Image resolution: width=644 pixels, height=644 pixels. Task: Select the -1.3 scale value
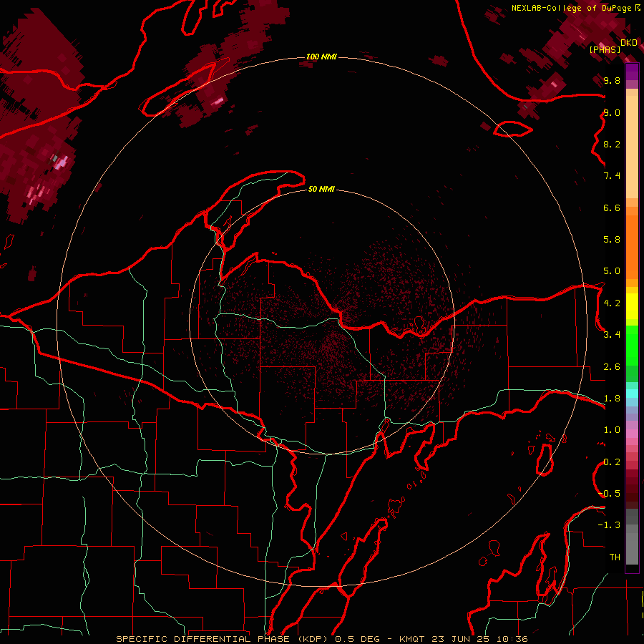610,525
